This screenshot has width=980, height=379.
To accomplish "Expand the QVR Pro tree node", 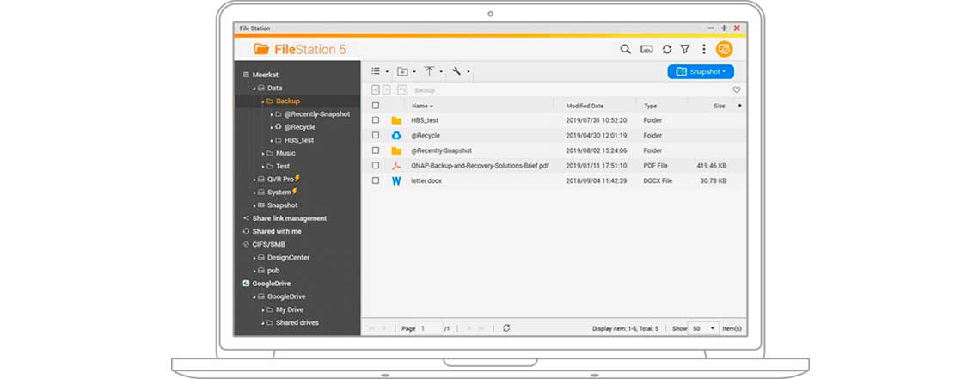I will pos(254,179).
